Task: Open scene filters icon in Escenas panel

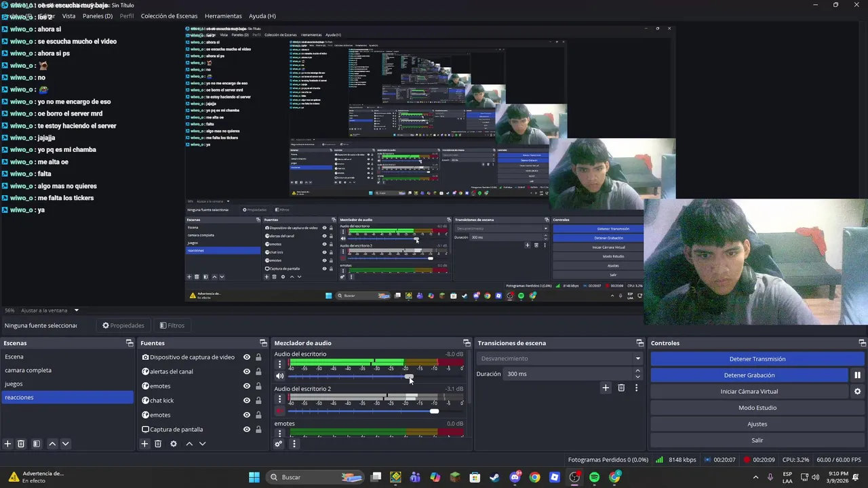Action: pyautogui.click(x=37, y=444)
